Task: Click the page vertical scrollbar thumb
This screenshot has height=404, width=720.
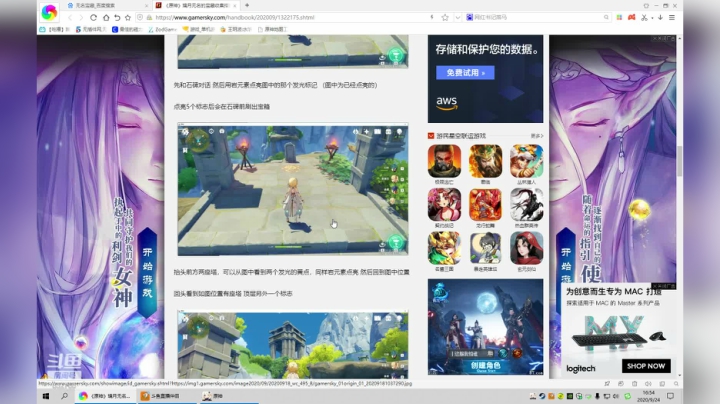Action: (680, 161)
